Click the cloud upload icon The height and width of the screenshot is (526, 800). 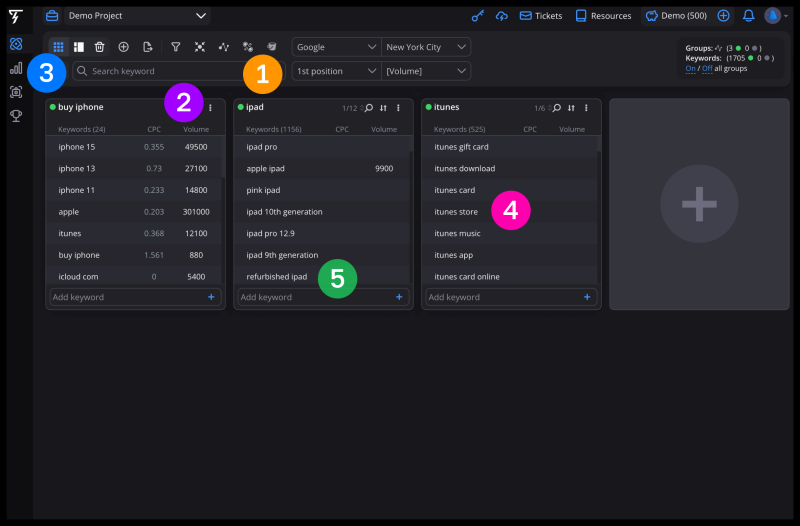[x=502, y=16]
